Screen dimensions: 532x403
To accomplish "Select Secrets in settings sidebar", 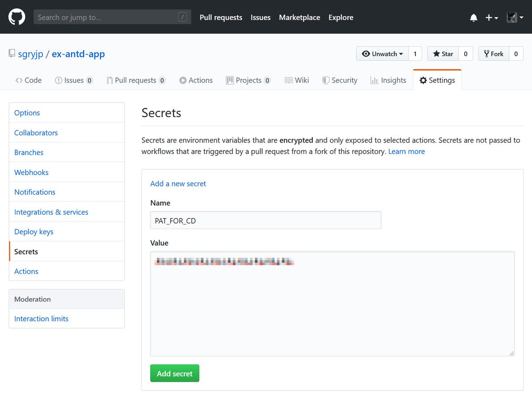I will tap(66, 252).
